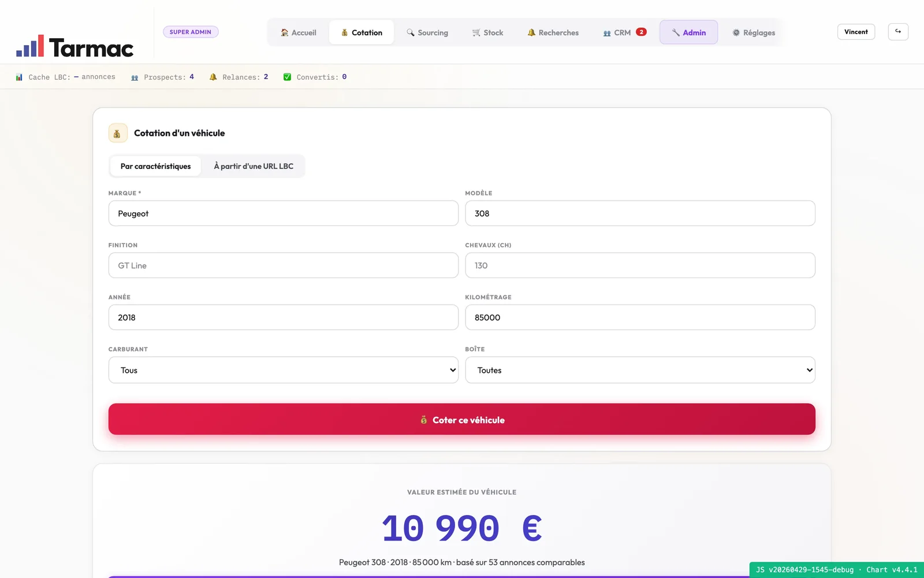Click the logout arrow icon button
This screenshot has height=578, width=924.
898,32
